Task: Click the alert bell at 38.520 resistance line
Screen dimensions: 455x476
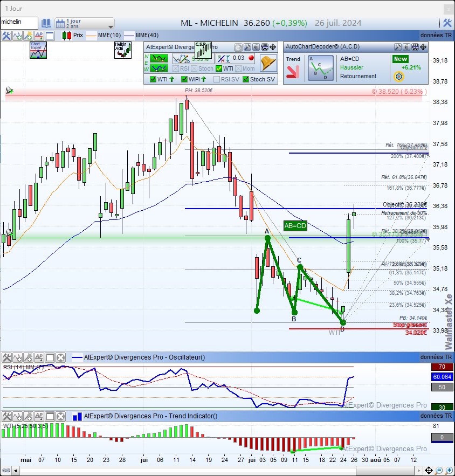Action: [9, 90]
